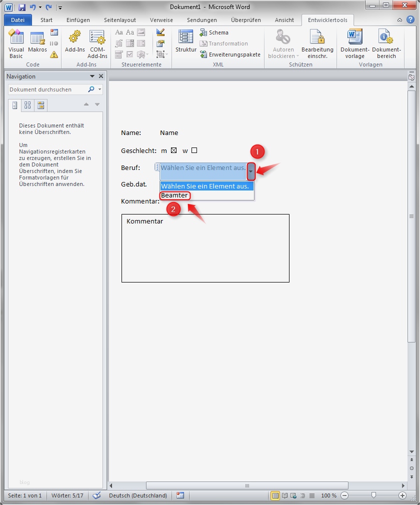Open the Überprüfen tab

click(246, 20)
